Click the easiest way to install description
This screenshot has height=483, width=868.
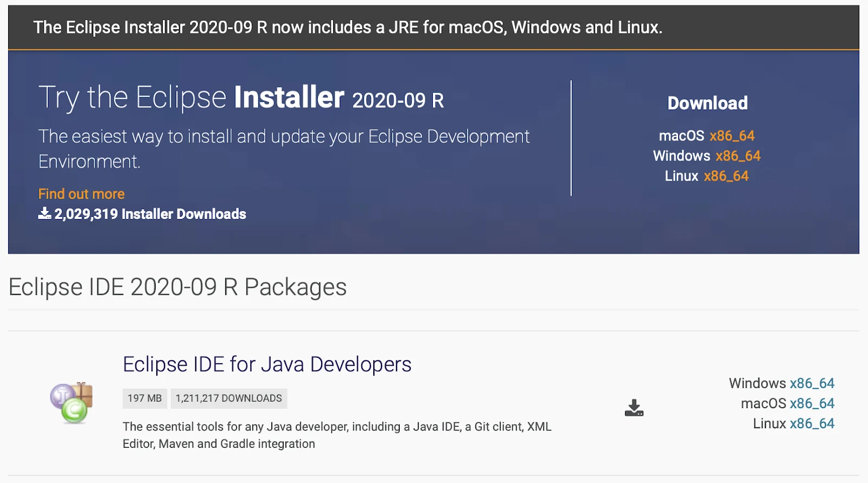[284, 149]
